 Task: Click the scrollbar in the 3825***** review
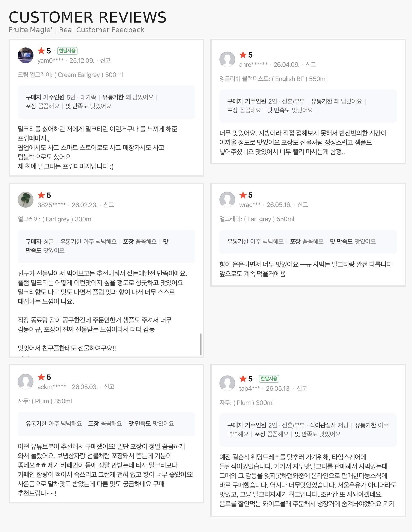(201, 344)
